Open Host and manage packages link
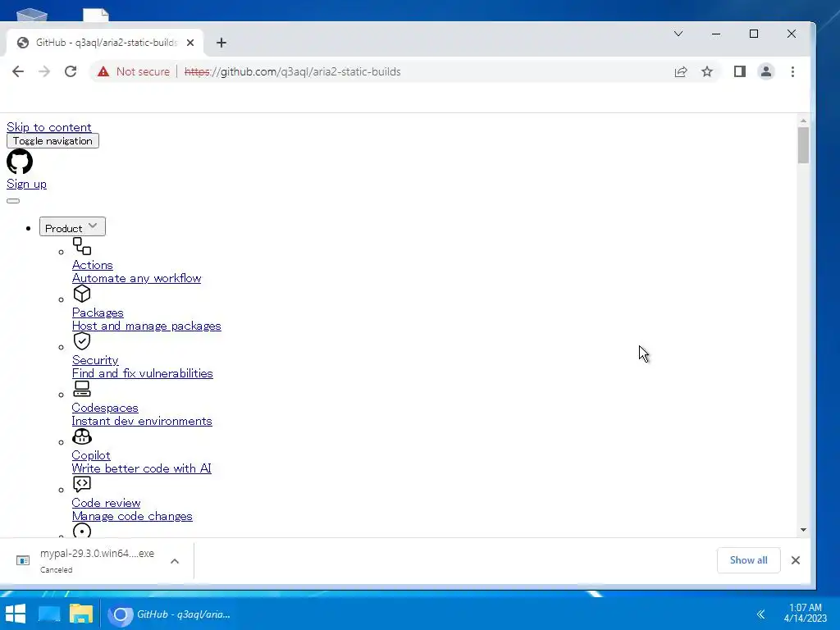Screen dimensions: 840x630 pyautogui.click(x=146, y=326)
